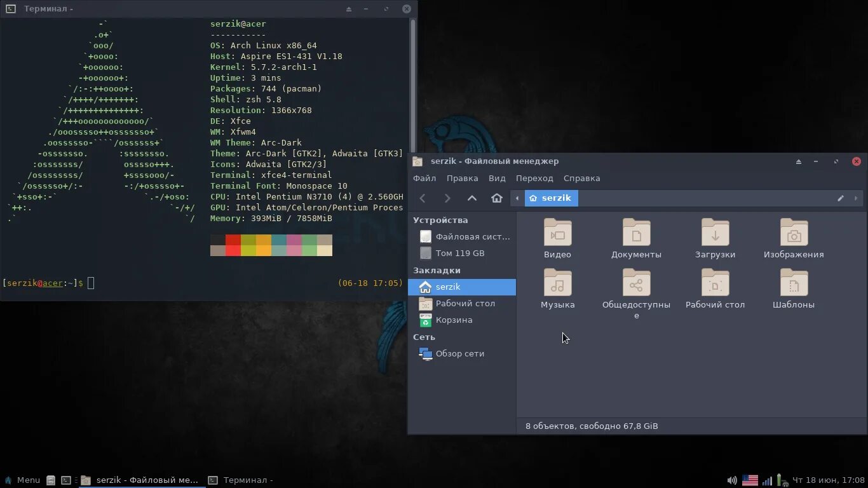Open the Видео folder
This screenshot has width=868, height=488.
pyautogui.click(x=557, y=238)
